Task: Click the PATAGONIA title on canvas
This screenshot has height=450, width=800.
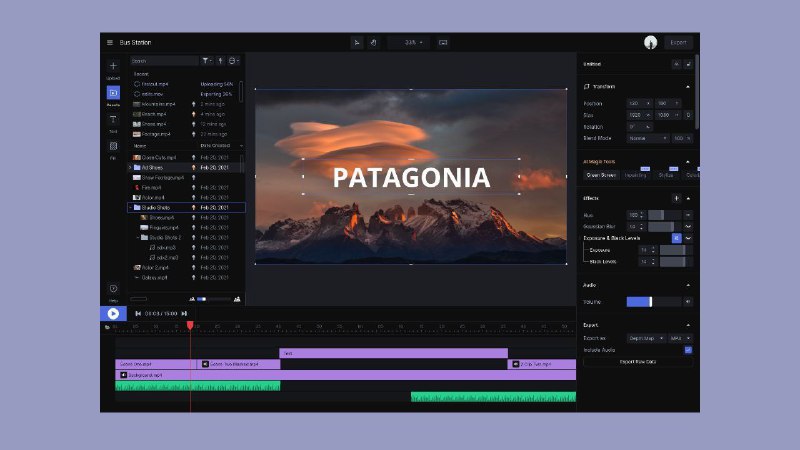Action: coord(411,178)
